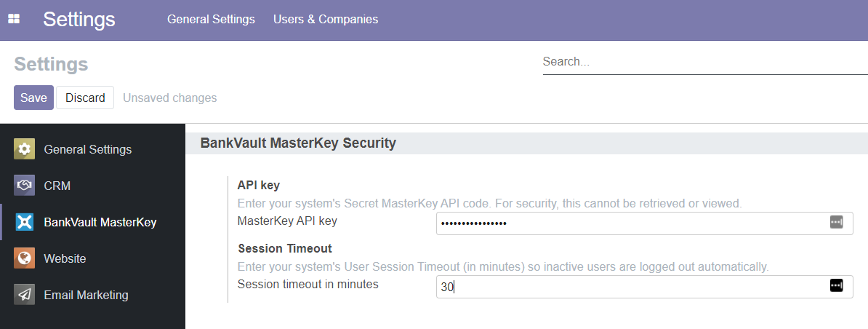Click the Session timeout in minutes field
The width and height of the screenshot is (868, 329).
point(625,286)
